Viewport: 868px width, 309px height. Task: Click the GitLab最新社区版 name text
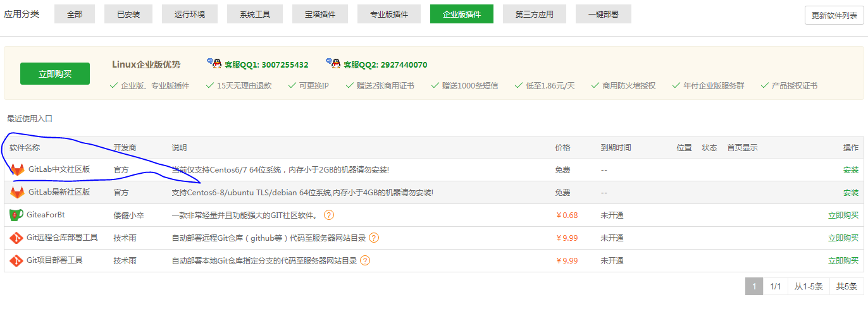pos(59,192)
